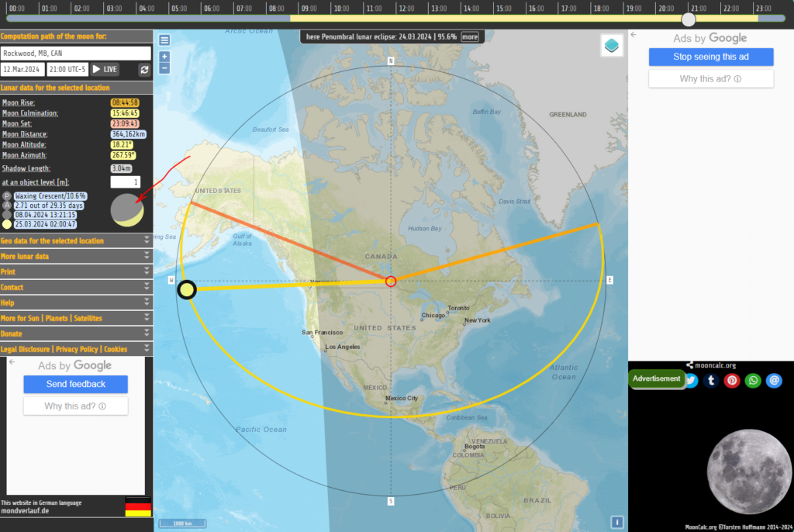The width and height of the screenshot is (794, 532).
Task: Share the page on Tumblr
Action: click(711, 381)
